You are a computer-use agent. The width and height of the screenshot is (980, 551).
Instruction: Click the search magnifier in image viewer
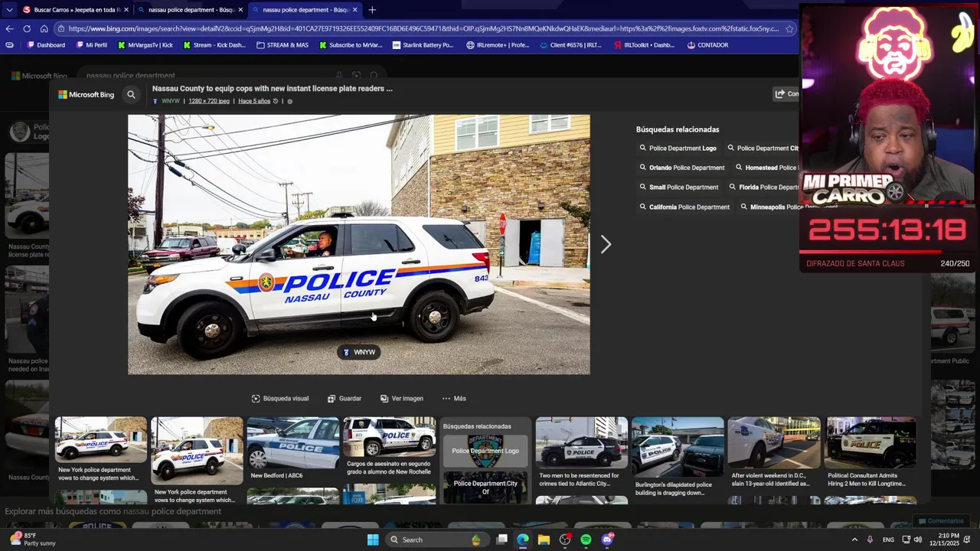[x=131, y=95]
